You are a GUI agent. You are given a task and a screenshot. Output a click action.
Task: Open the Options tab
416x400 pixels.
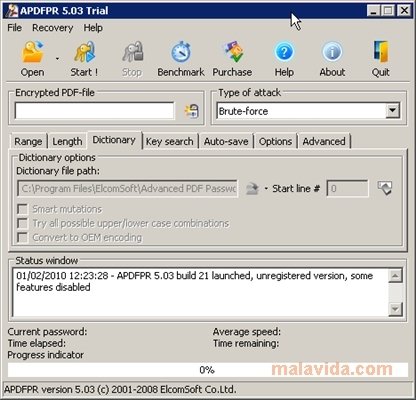[x=275, y=141]
